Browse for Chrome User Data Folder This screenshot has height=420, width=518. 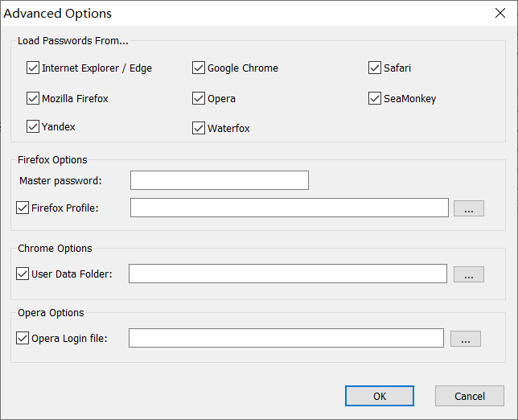click(469, 274)
